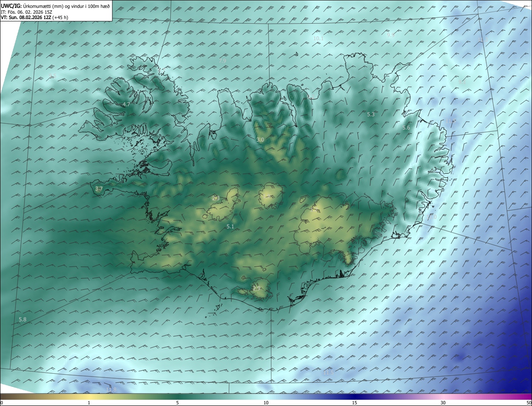The width and height of the screenshot is (532, 406).
Task: Click the 30 tick label on the color scale
Action: (x=443, y=403)
